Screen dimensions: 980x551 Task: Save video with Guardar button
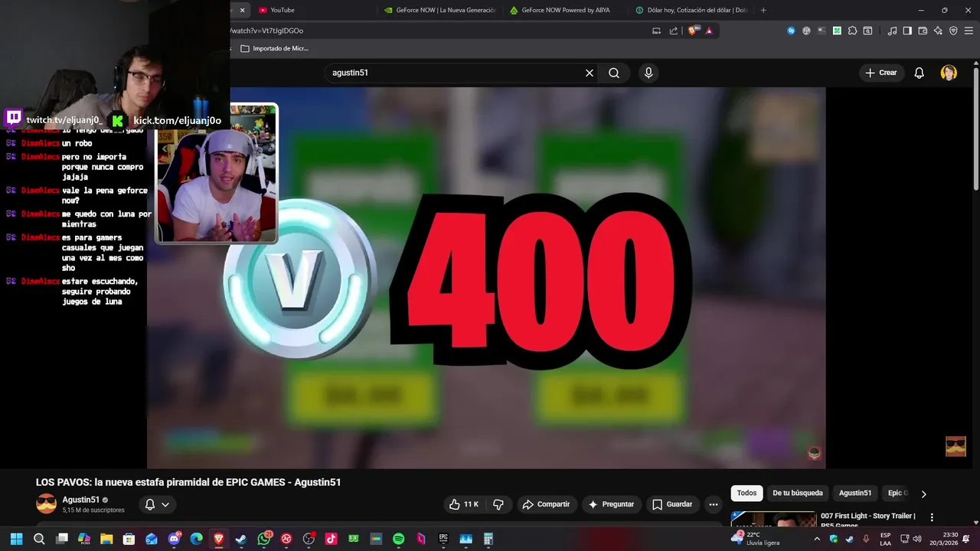[x=672, y=504]
